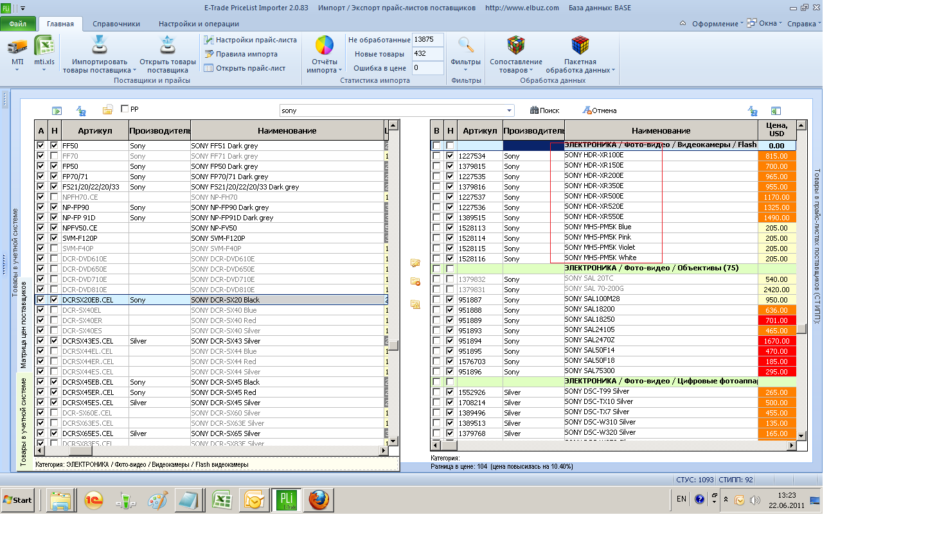The height and width of the screenshot is (560, 928).
Task: Toggle column B checkbox for article 1552926
Action: [436, 392]
